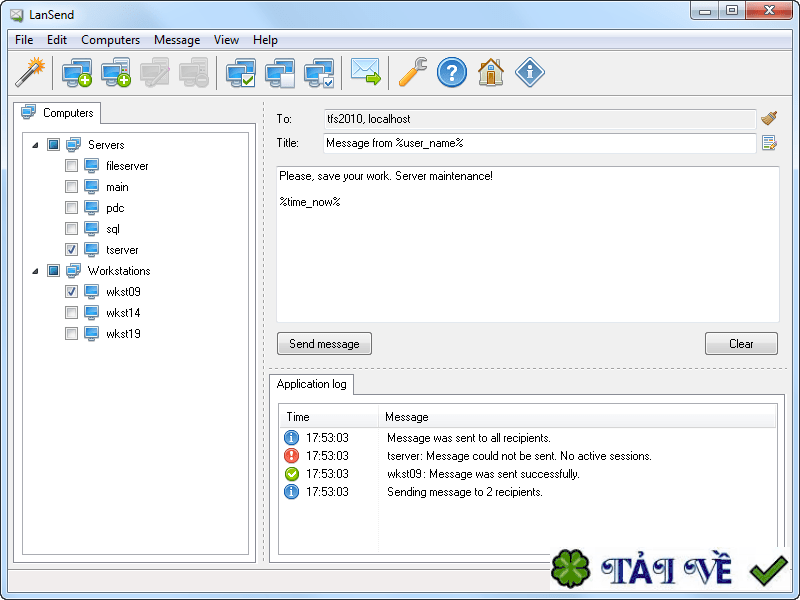Select the tserver tree item label
This screenshot has width=800, height=600.
point(122,249)
